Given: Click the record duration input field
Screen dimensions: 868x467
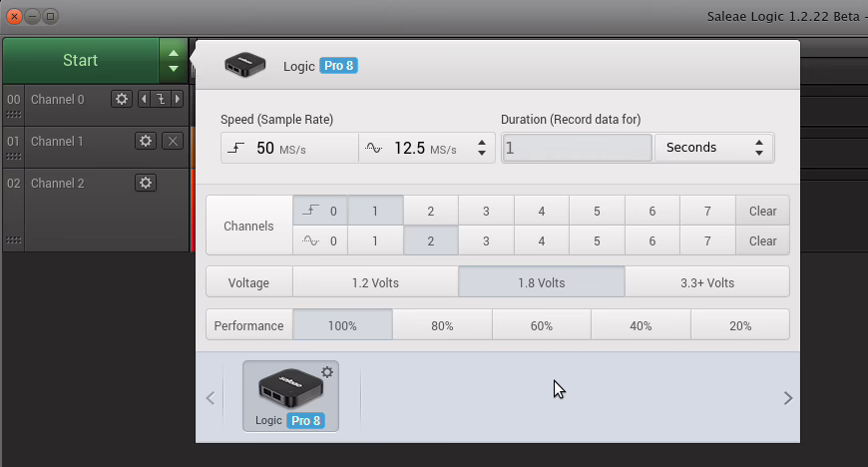Looking at the screenshot, I should (x=577, y=148).
